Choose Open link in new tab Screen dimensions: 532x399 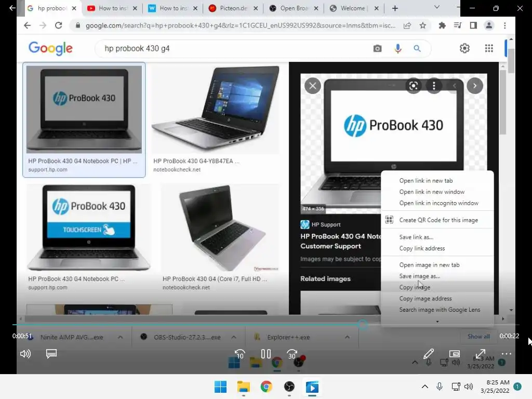(437, 180)
